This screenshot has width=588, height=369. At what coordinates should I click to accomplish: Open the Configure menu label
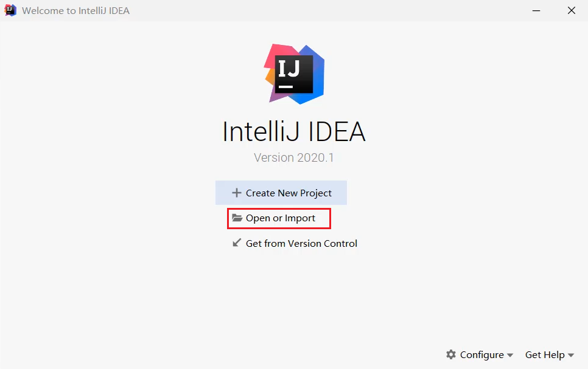pos(481,354)
